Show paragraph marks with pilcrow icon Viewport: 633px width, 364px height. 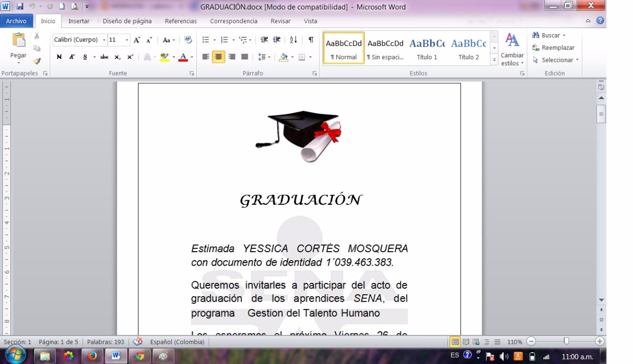[311, 40]
